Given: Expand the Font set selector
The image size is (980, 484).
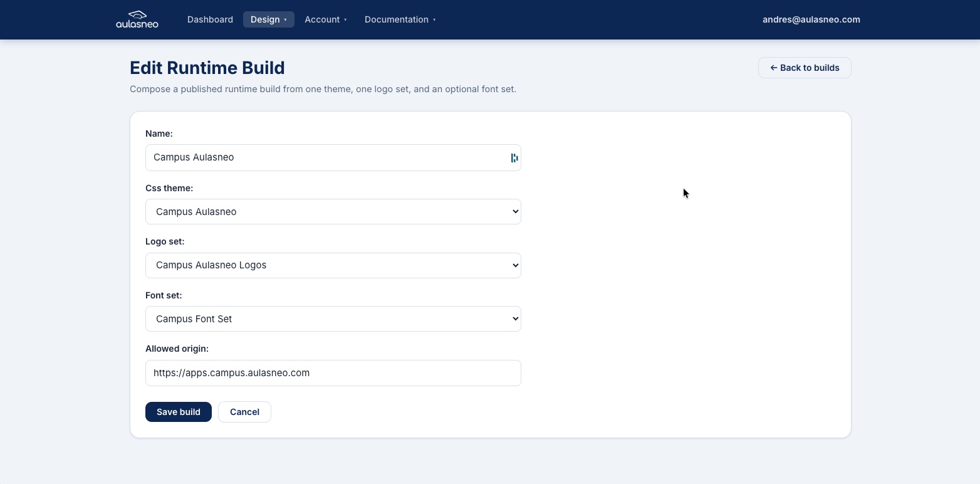Looking at the screenshot, I should (333, 319).
